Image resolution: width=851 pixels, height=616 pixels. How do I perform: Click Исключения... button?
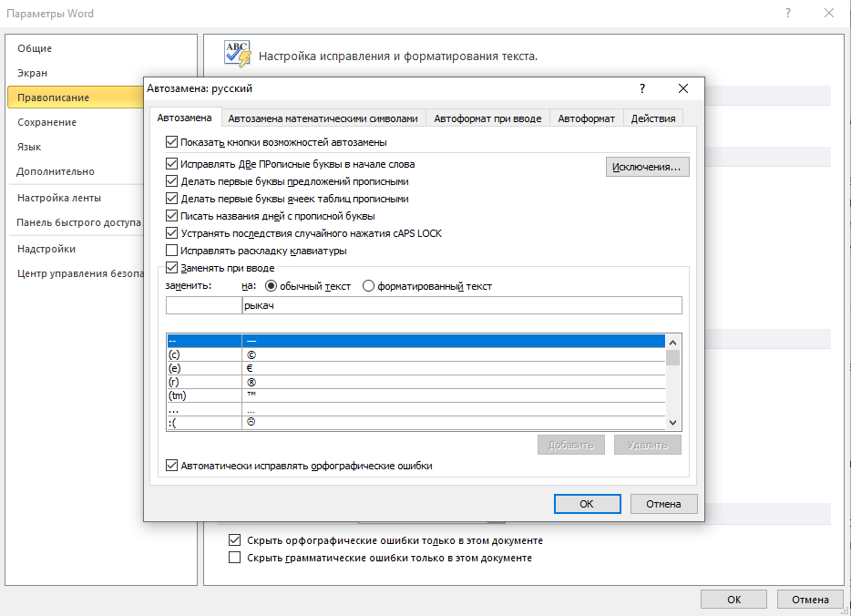(x=647, y=167)
